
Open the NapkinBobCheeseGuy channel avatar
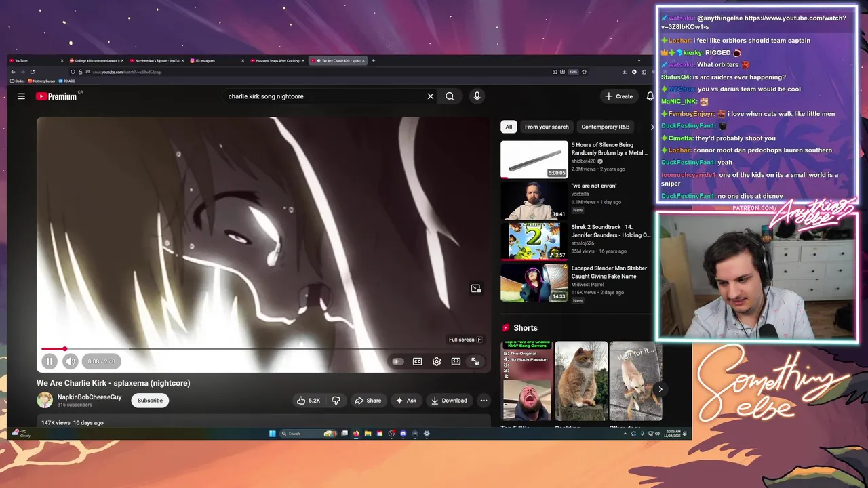point(45,400)
